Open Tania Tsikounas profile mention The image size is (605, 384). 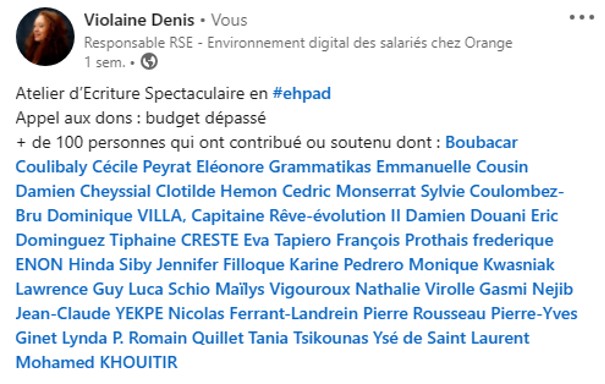point(308,338)
